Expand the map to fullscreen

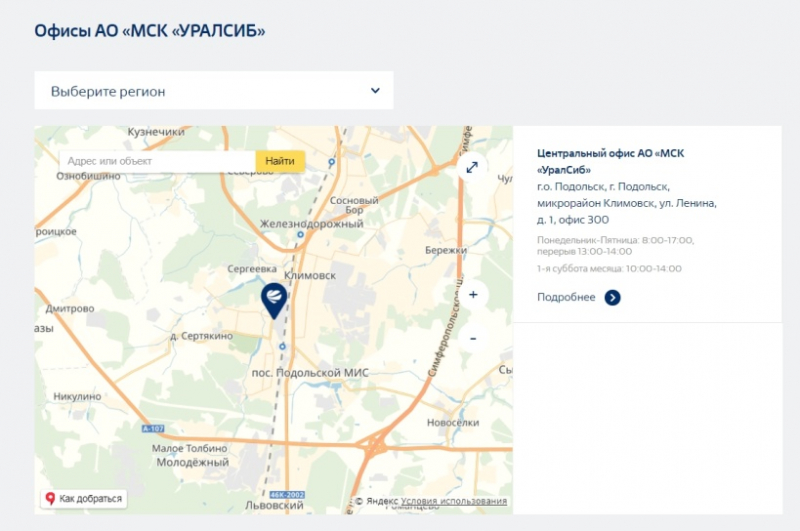tap(472, 168)
